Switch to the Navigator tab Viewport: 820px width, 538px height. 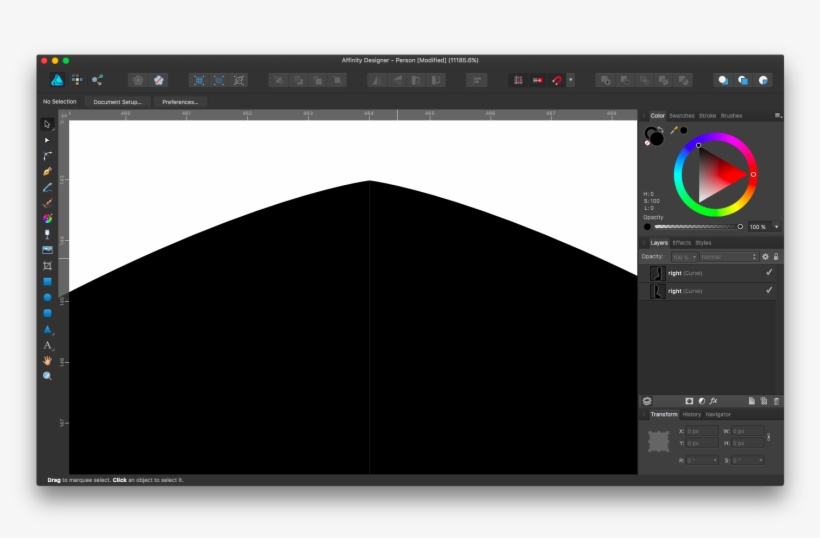tap(718, 414)
